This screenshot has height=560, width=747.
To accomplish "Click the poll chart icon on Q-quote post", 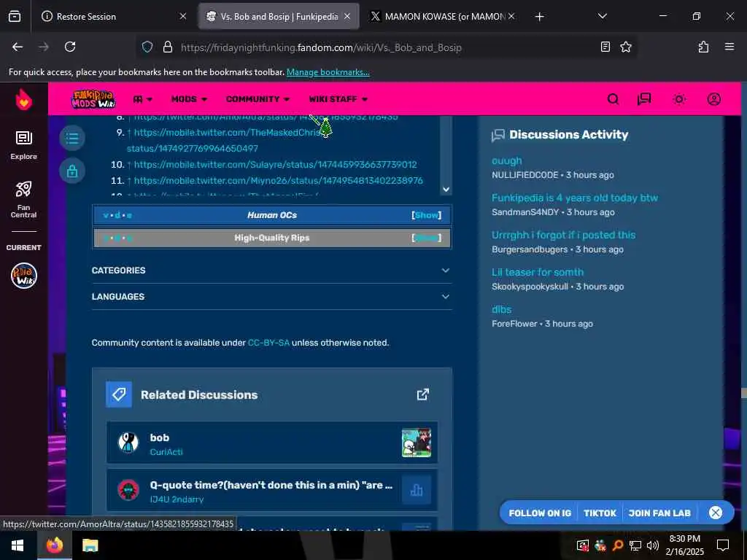I will click(x=417, y=490).
